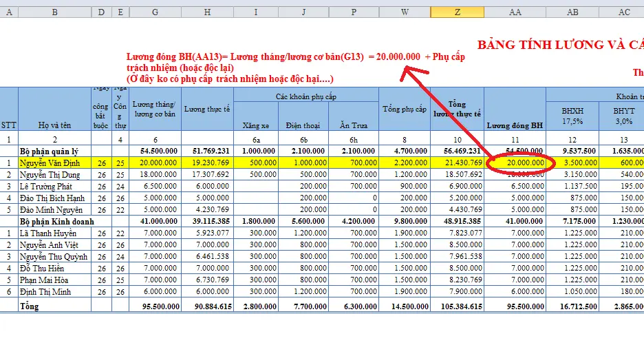Select the 95.500.000 total in Lương tháng column
The image size is (644, 345).
click(155, 306)
